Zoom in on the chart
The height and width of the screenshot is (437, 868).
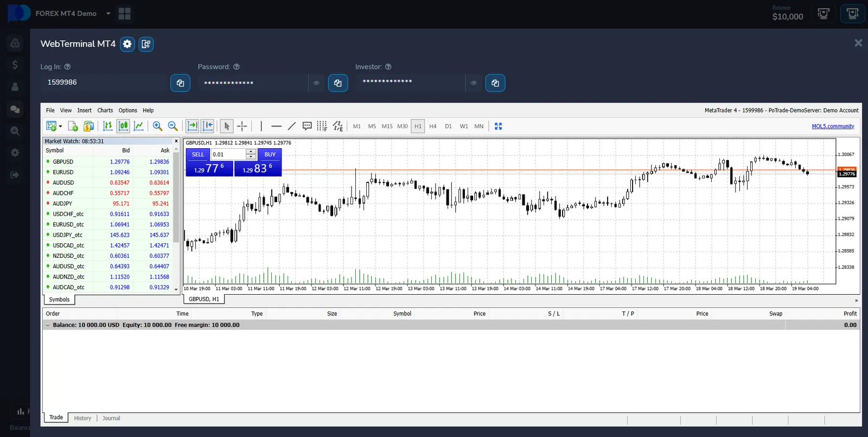(x=157, y=126)
